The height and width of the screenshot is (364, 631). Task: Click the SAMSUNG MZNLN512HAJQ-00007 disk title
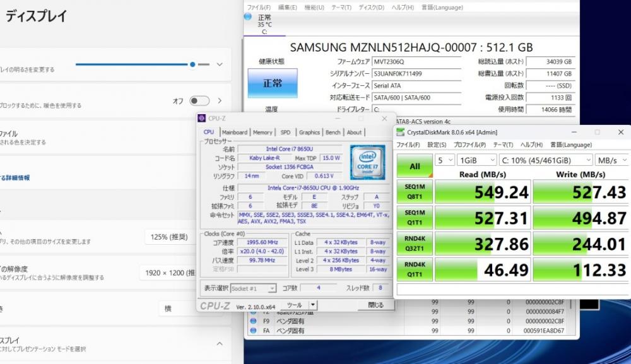click(411, 47)
